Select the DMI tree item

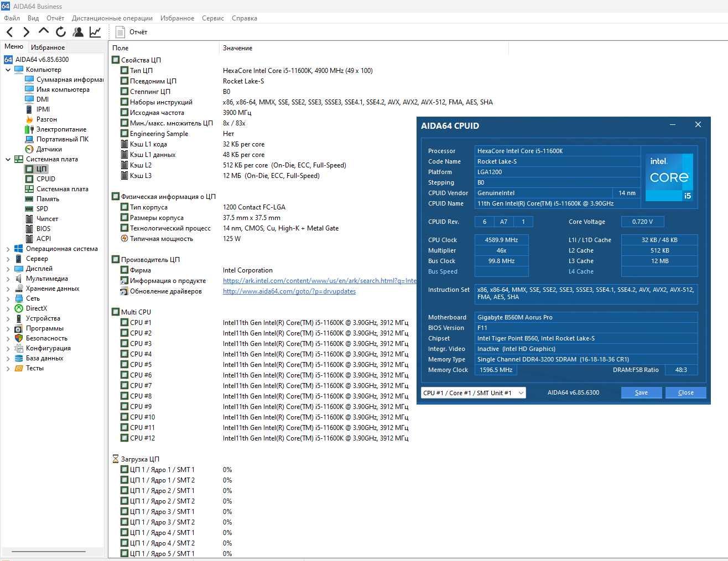pyautogui.click(x=43, y=99)
